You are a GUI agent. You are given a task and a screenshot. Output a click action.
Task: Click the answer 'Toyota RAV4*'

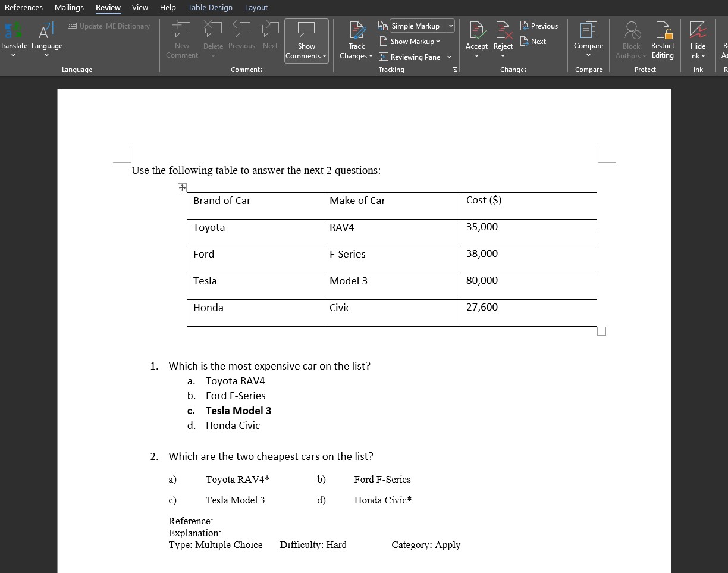237,480
